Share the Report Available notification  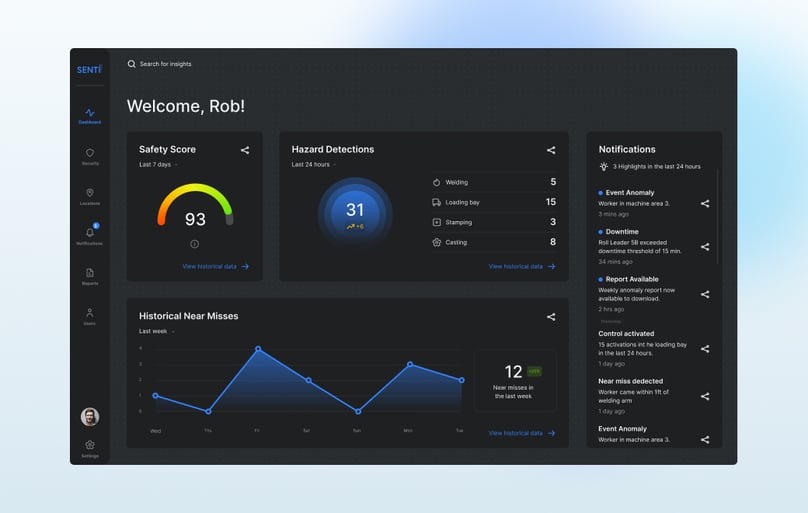pos(705,295)
